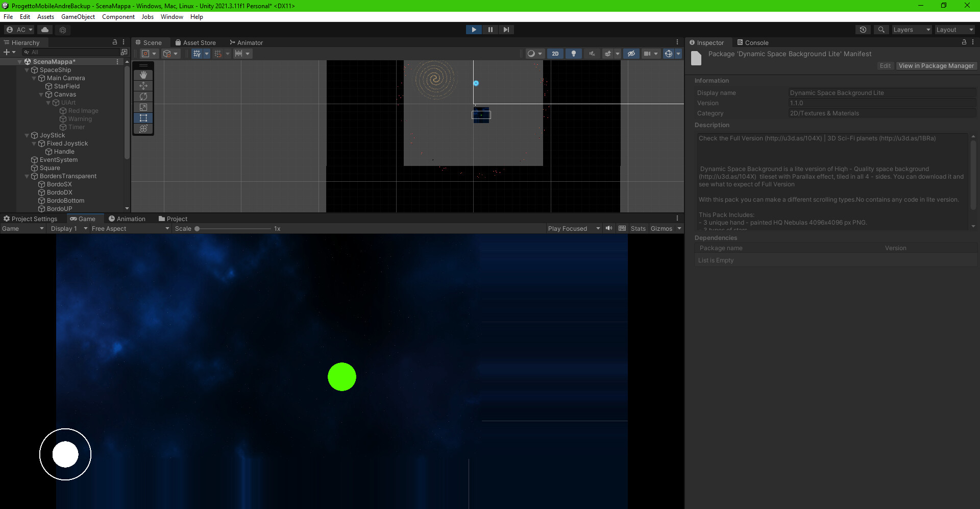
Task: Open the Layers dropdown
Action: pos(912,29)
